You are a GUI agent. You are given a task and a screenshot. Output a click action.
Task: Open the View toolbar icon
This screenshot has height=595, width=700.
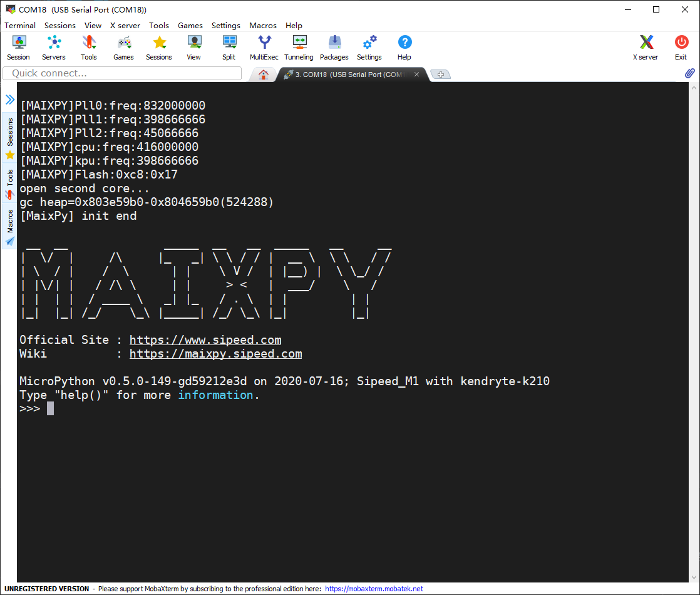193,48
